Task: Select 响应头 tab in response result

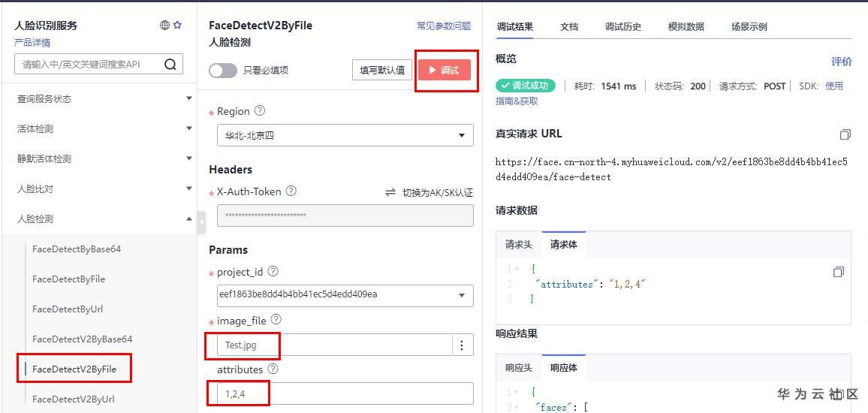Action: (x=519, y=368)
